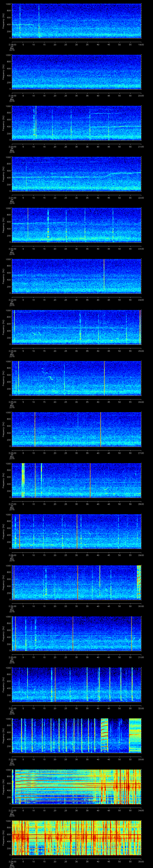This screenshot has width=153, height=868.
Task: Click the 27:00 end time label
Action: [x=141, y=453]
